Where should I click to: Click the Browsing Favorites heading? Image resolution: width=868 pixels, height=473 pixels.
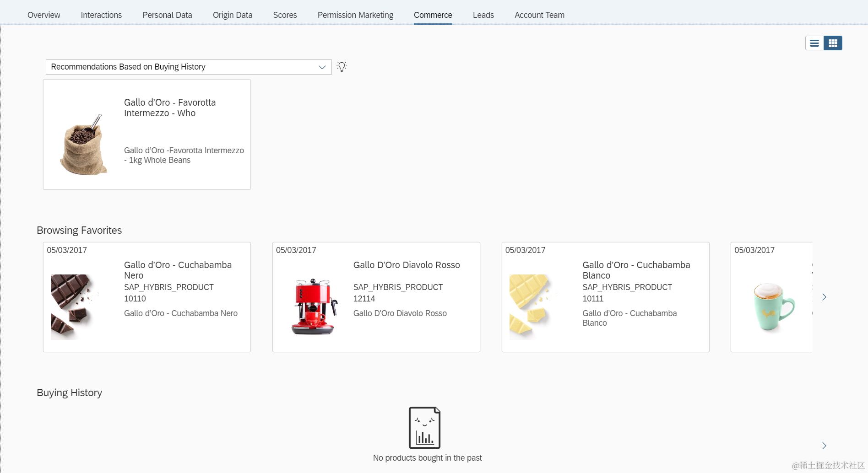(x=79, y=230)
